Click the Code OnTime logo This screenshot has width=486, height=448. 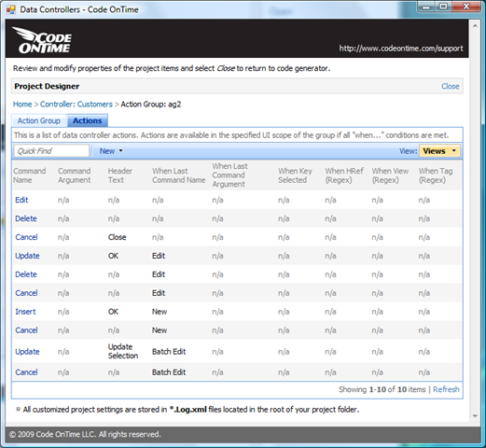[x=42, y=40]
